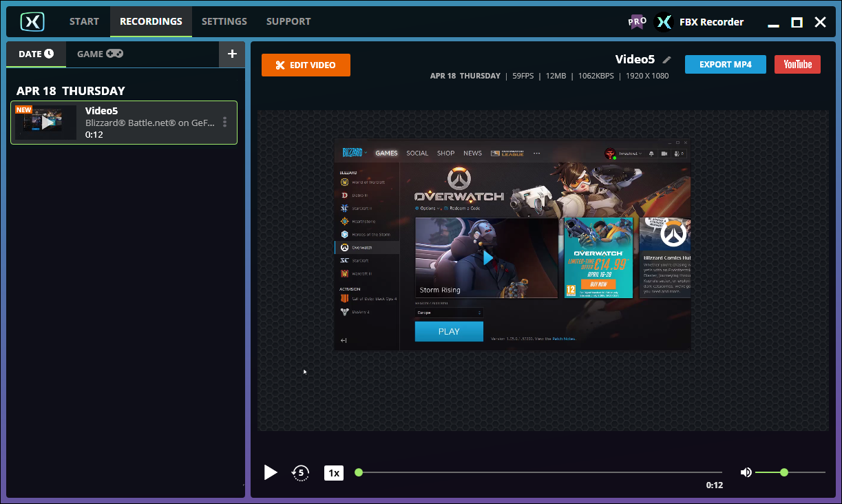This screenshot has height=504, width=842.
Task: Click the FBX Recorder logo in title bar
Action: 662,21
